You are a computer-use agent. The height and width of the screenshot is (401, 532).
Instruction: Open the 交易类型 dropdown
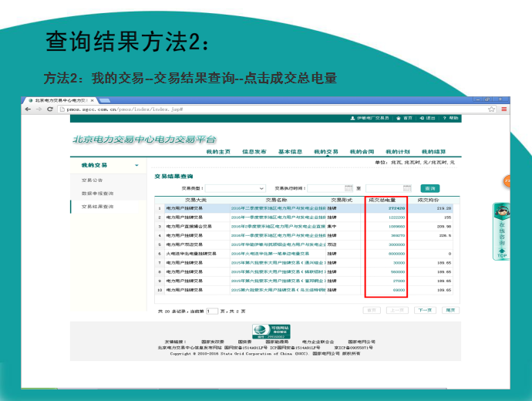pos(234,188)
